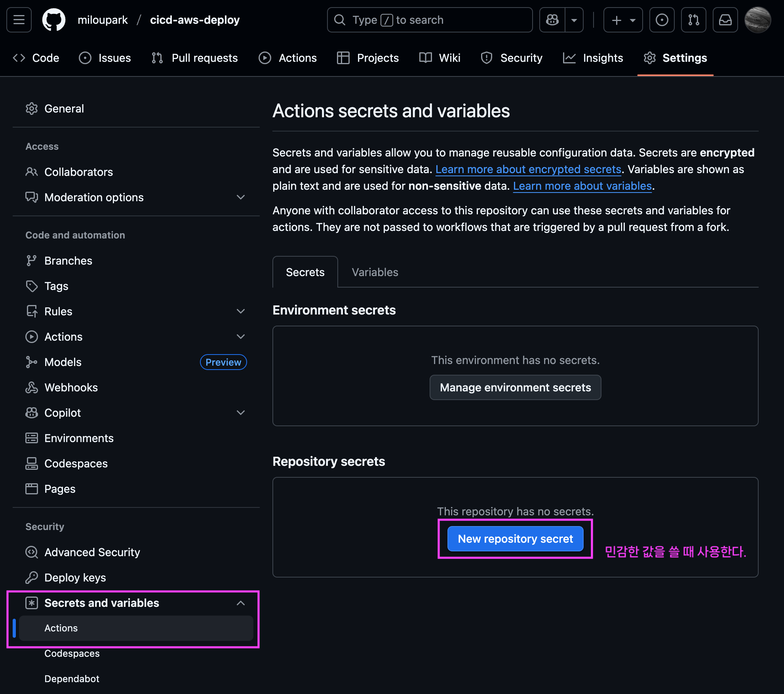The image size is (784, 694).
Task: Open the create new plus dropdown
Action: click(623, 20)
